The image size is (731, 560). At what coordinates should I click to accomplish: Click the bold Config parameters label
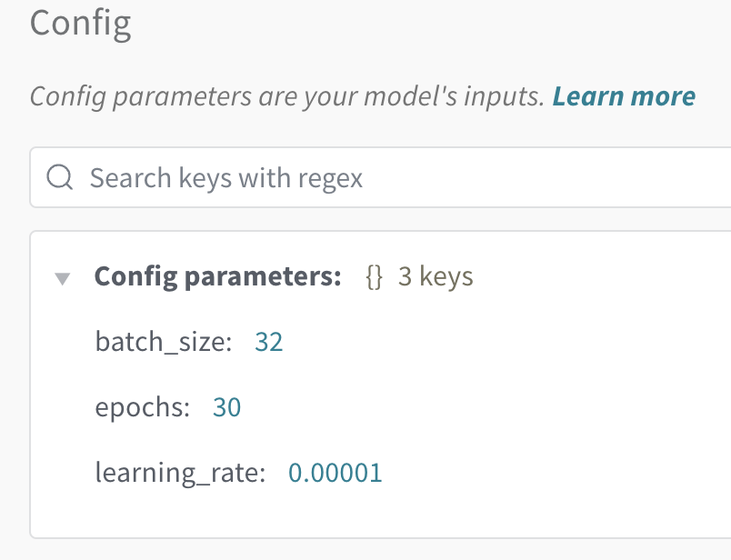[217, 276]
